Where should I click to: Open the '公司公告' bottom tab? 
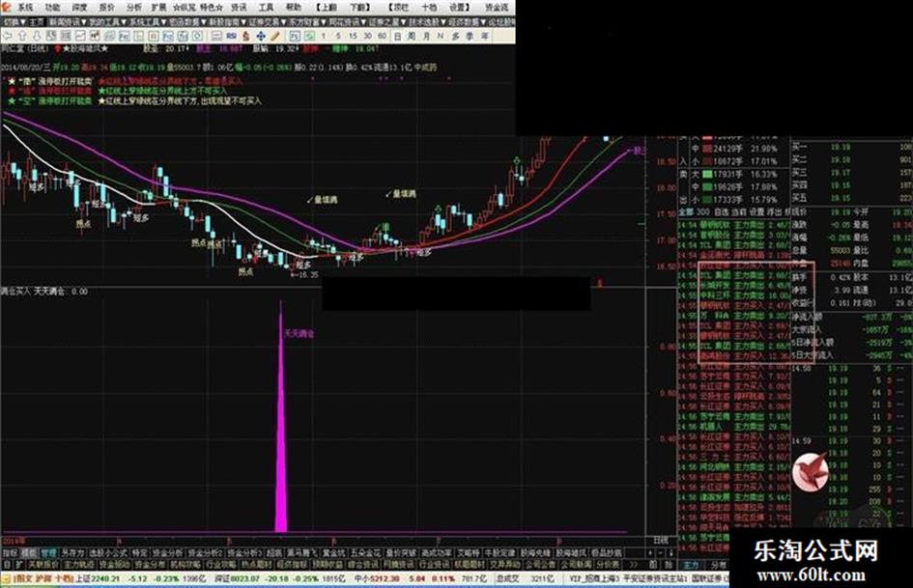coord(540,565)
